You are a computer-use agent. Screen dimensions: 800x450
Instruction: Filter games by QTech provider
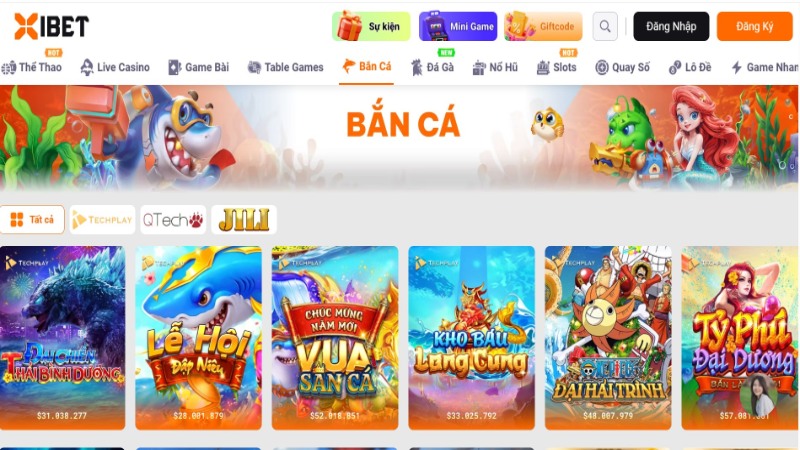173,219
